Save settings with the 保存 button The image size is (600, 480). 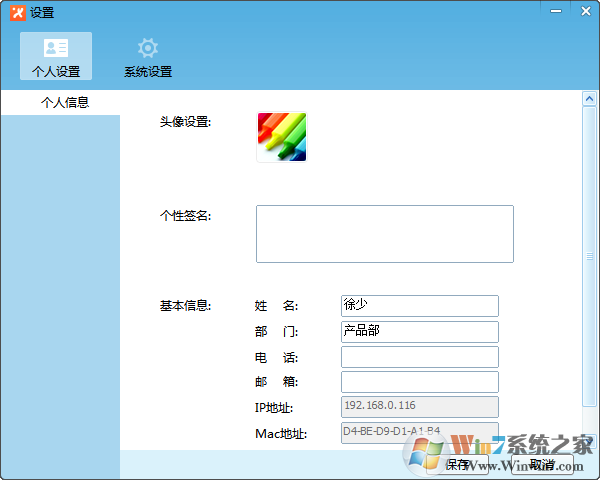point(458,465)
